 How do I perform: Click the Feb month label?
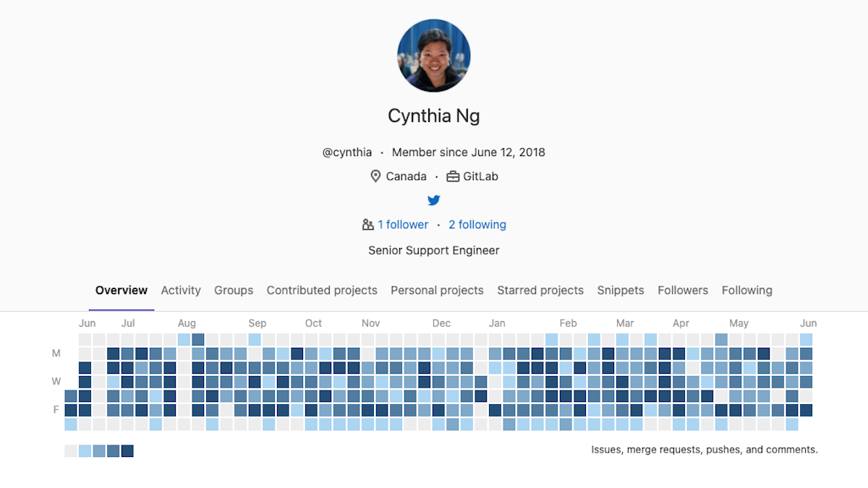569,323
